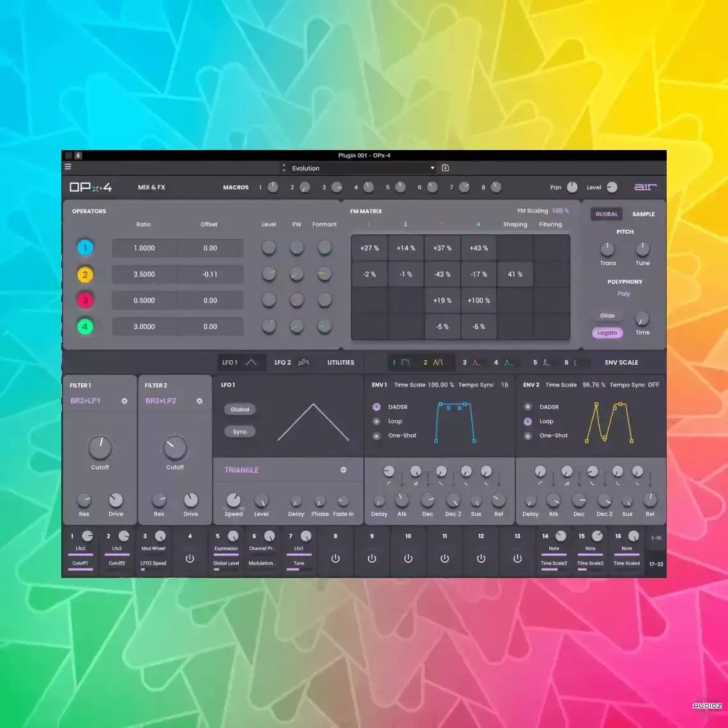Click the blue operator 1 circle

(x=85, y=248)
